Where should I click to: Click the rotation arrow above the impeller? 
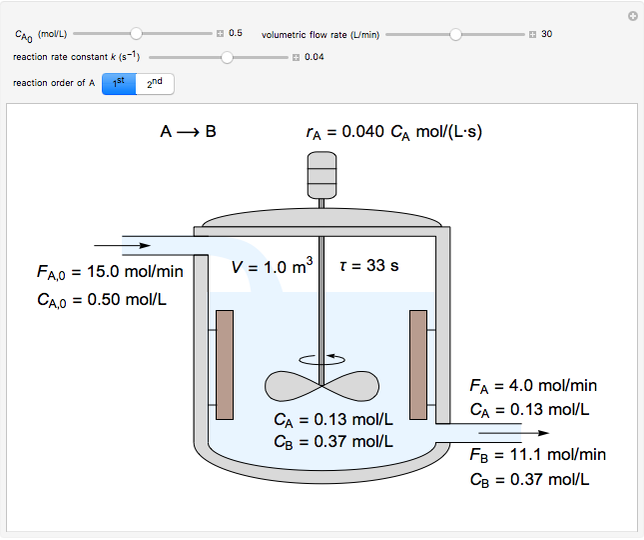321,355
